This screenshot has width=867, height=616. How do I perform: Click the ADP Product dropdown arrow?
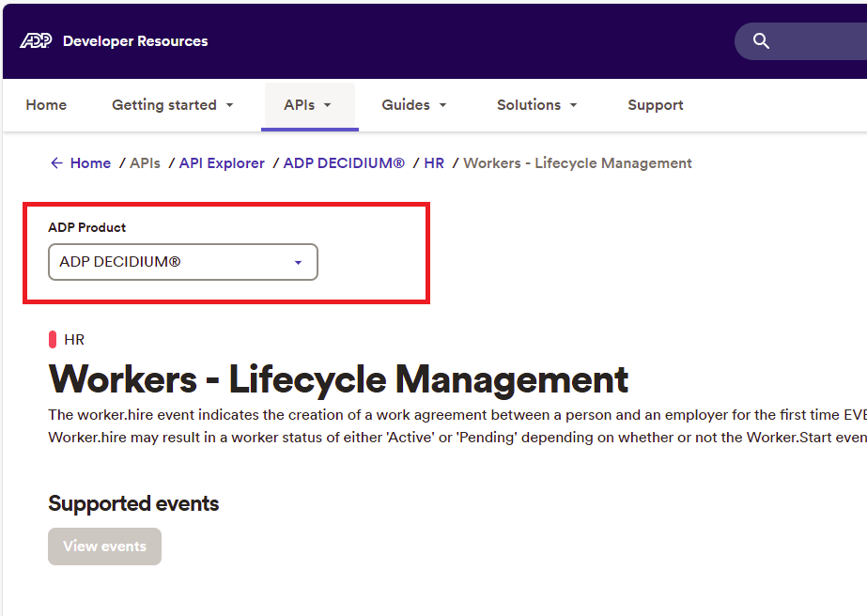coord(298,263)
